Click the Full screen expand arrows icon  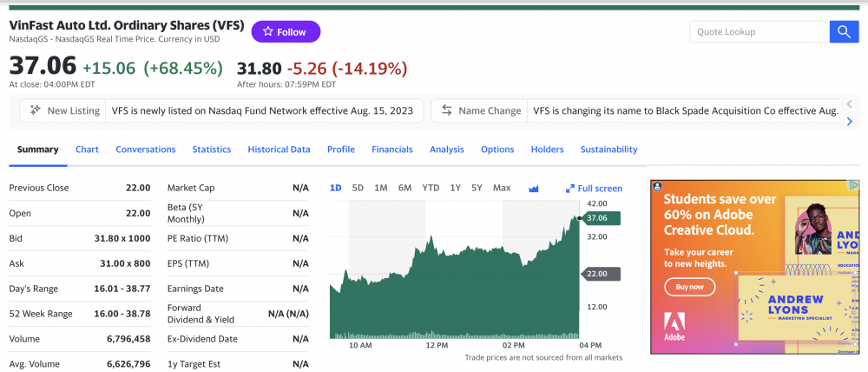coord(570,189)
